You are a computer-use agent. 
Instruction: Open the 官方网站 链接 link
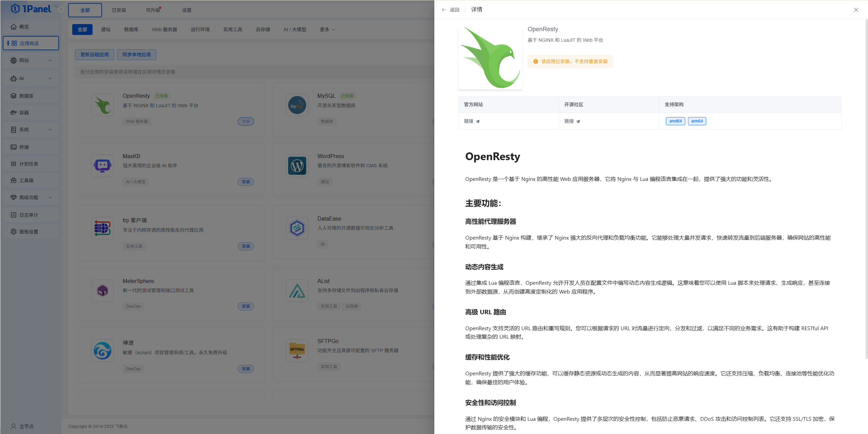pos(471,121)
